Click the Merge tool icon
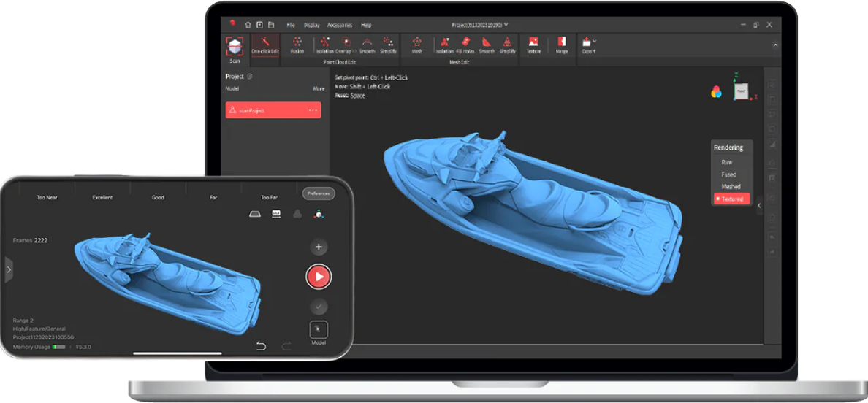This screenshot has width=868, height=403. (561, 44)
